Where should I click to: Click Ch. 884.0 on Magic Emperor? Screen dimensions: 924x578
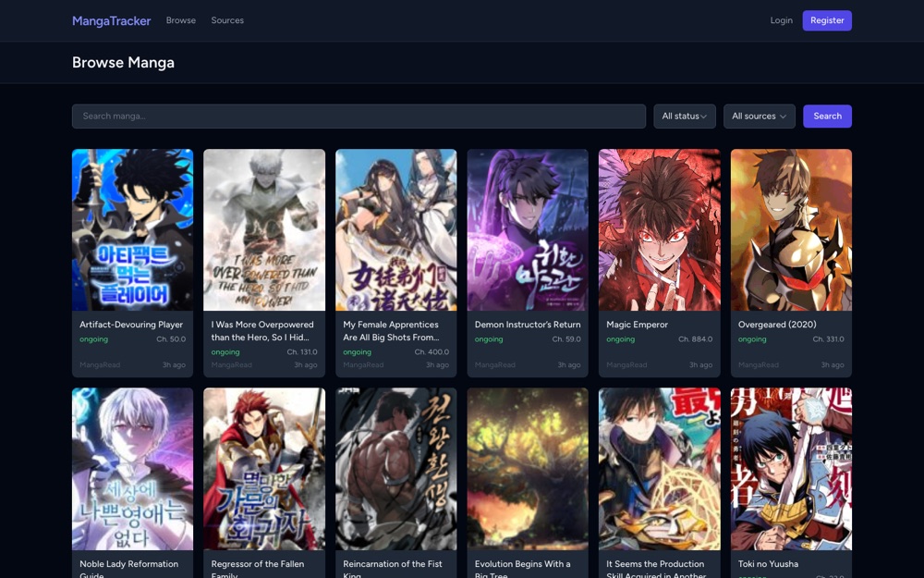tap(696, 339)
